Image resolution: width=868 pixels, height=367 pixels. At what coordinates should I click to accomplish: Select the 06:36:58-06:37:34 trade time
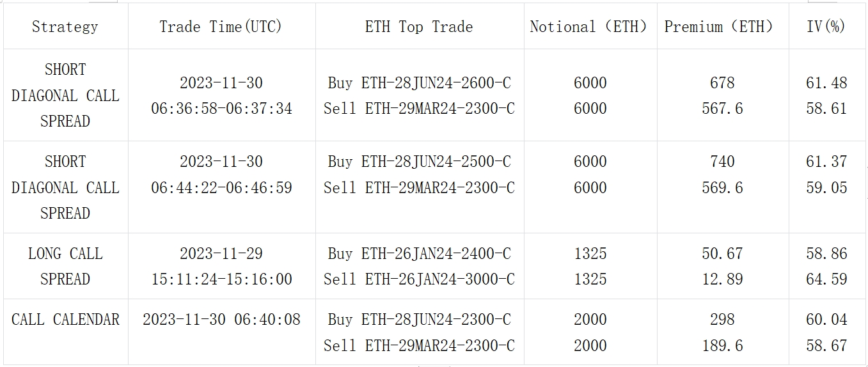point(221,109)
